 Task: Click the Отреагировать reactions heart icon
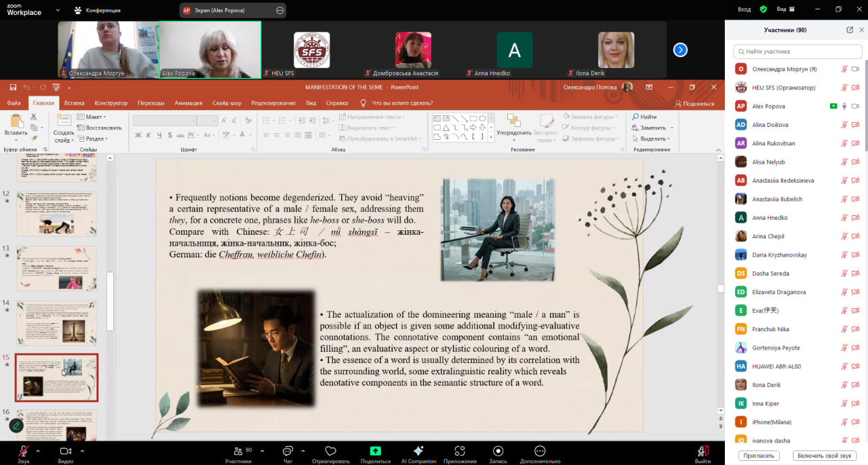coord(331,451)
